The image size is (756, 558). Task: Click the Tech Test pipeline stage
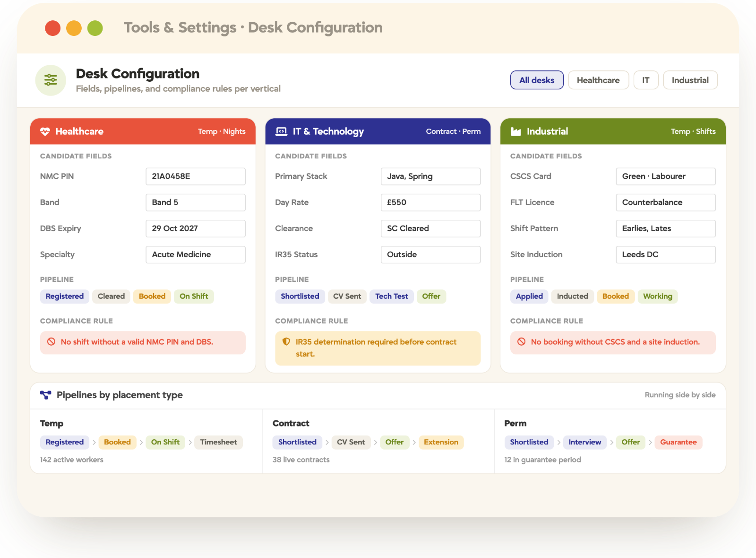coord(392,296)
